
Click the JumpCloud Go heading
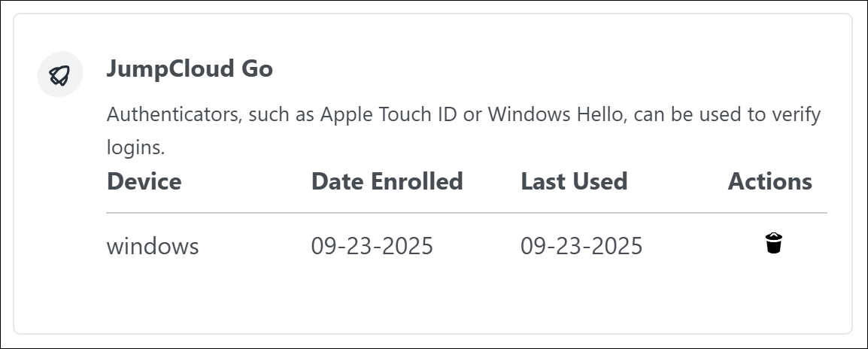[x=190, y=69]
